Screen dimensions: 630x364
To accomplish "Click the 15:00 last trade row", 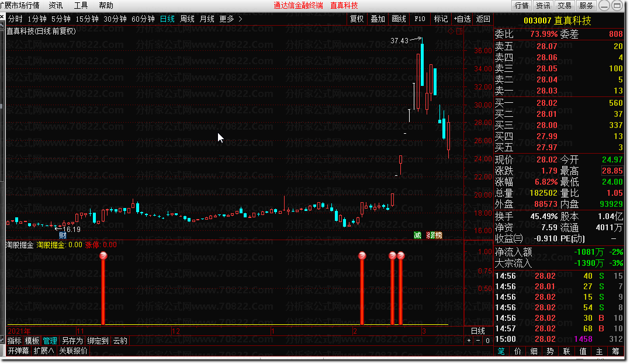I will coord(559,339).
